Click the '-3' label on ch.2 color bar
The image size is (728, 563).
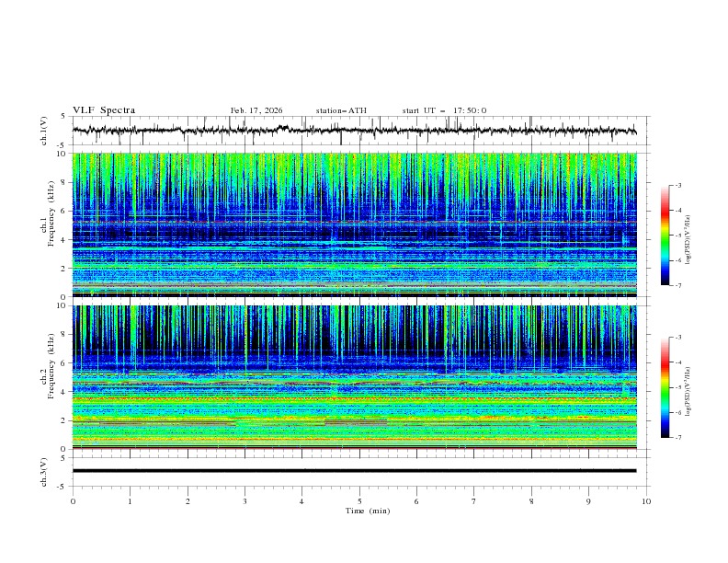coord(677,338)
